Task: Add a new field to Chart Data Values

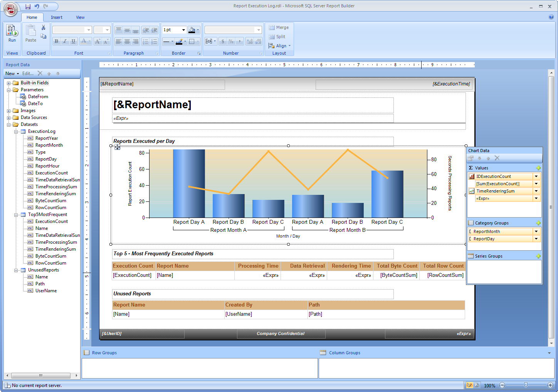Action: coord(538,168)
